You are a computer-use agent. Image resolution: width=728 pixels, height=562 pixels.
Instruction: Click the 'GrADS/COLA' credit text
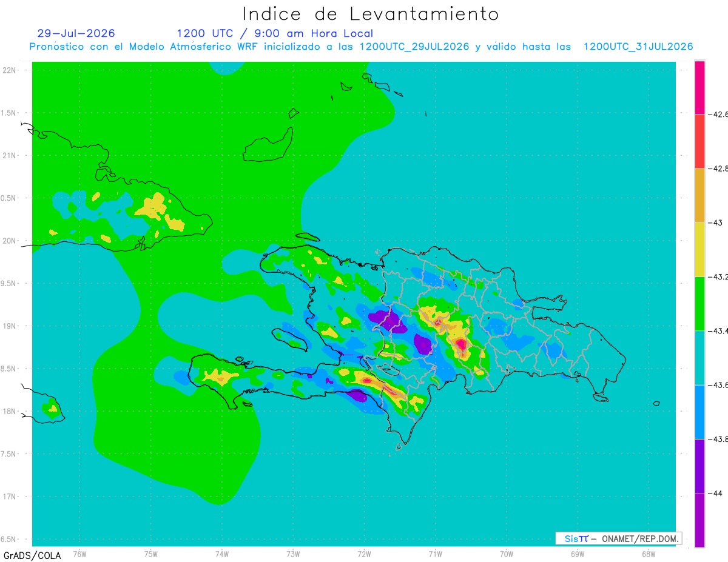point(31,555)
